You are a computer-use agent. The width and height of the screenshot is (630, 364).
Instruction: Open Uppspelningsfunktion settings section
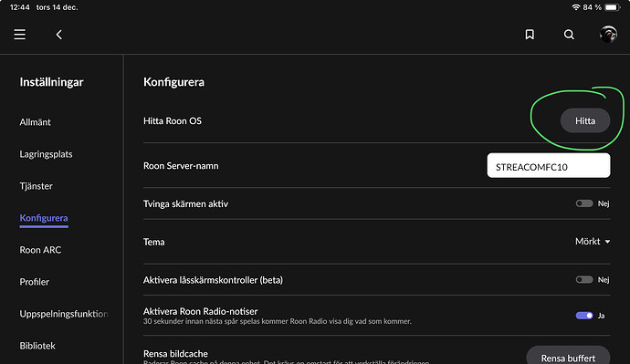click(64, 314)
